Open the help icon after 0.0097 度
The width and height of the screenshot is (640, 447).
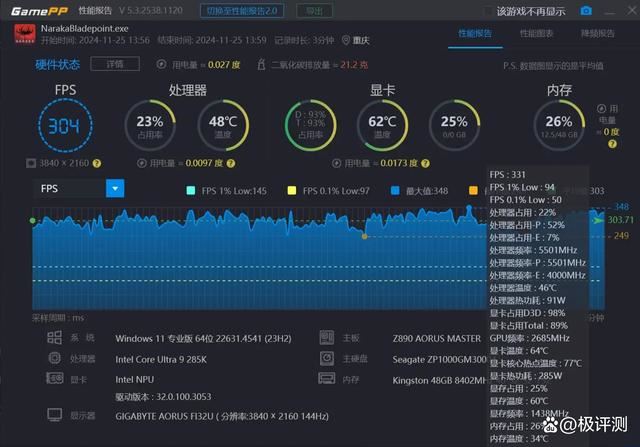coord(231,163)
